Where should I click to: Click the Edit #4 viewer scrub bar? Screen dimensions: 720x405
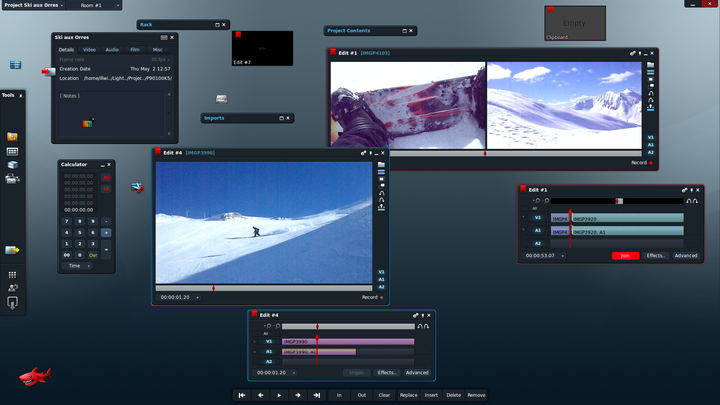click(x=264, y=288)
